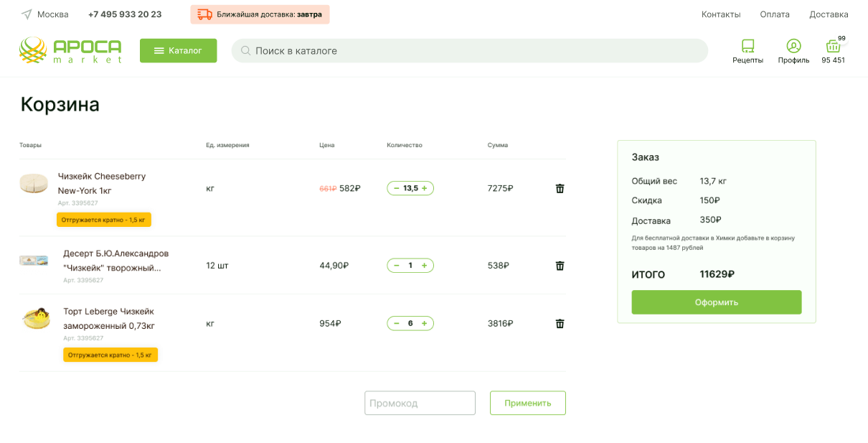Decrease quantity of Десерт Б.Ю.Александров
868x443 pixels.
[397, 266]
